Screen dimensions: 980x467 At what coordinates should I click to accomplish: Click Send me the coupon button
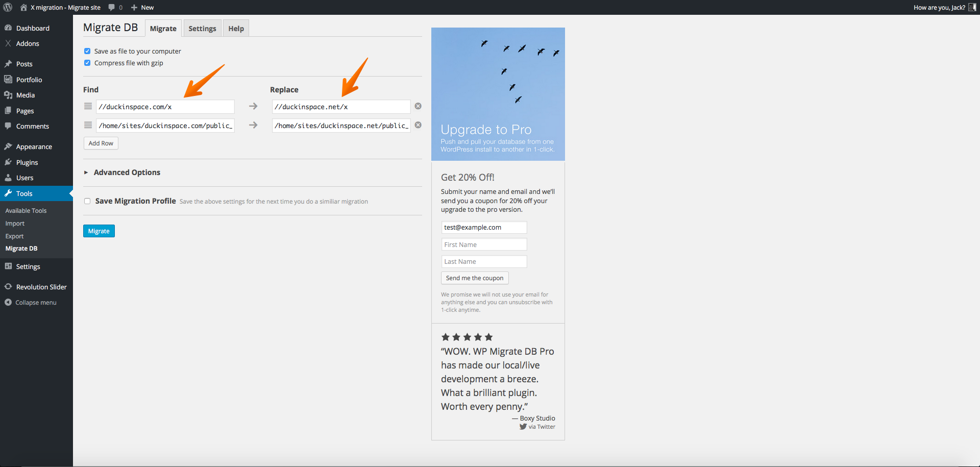pos(475,278)
